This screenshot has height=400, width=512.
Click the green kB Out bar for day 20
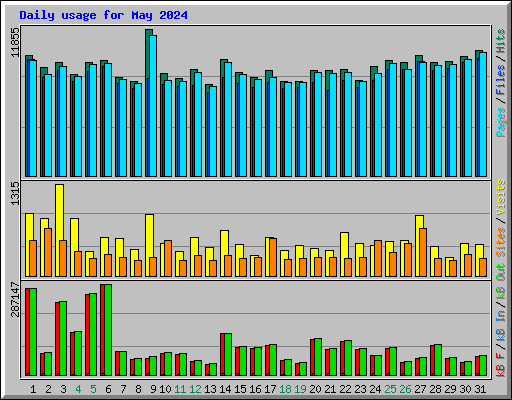click(x=318, y=357)
